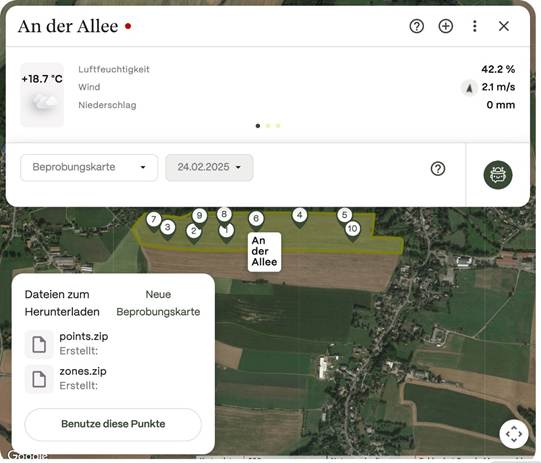
Task: Click the An der Allee panel title
Action: coord(68,26)
